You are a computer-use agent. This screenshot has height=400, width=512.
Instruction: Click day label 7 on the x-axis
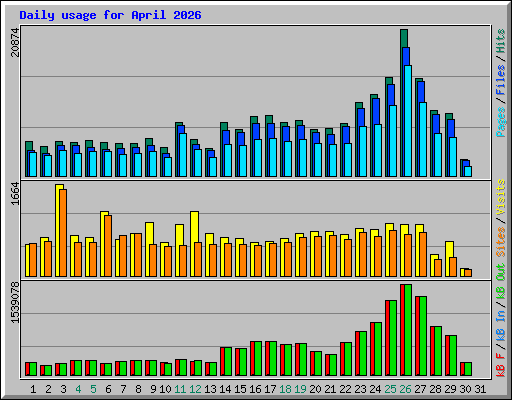[123, 389]
